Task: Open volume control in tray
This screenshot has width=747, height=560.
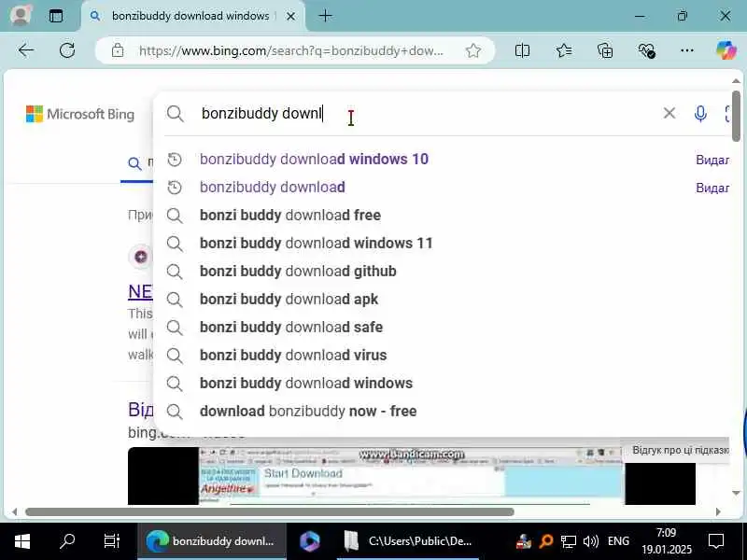Action: pyautogui.click(x=591, y=541)
